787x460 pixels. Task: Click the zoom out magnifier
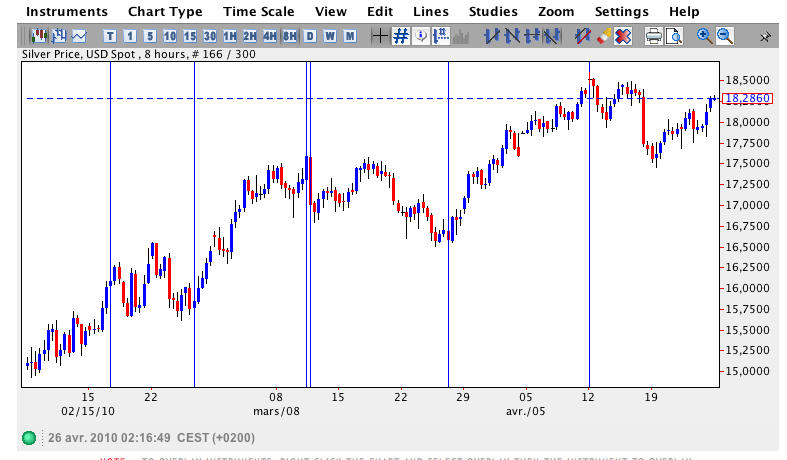pos(724,36)
